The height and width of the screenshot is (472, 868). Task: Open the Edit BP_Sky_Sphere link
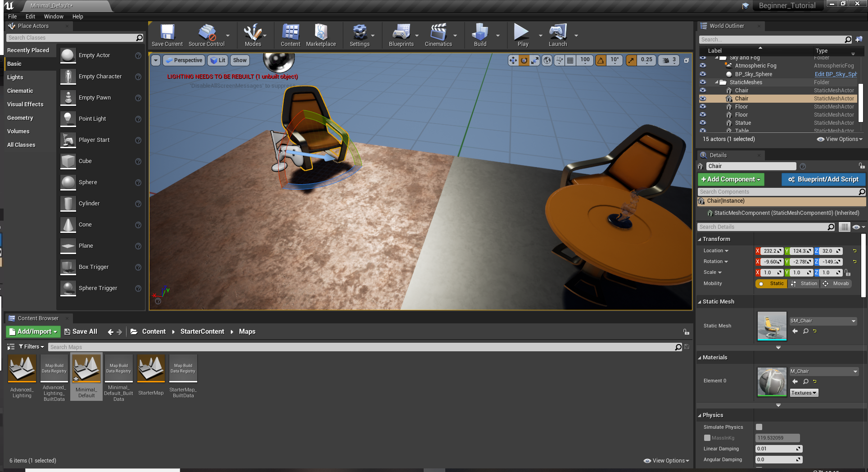(x=836, y=74)
